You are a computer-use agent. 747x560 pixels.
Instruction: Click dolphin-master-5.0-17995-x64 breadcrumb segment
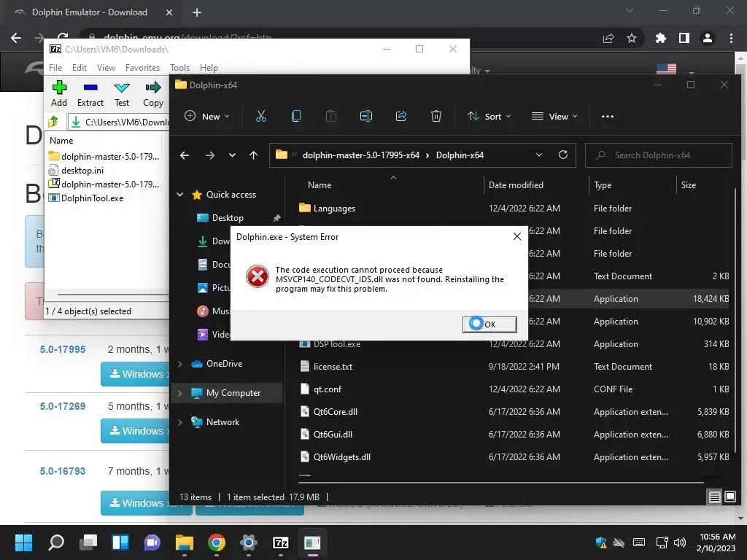pos(361,155)
